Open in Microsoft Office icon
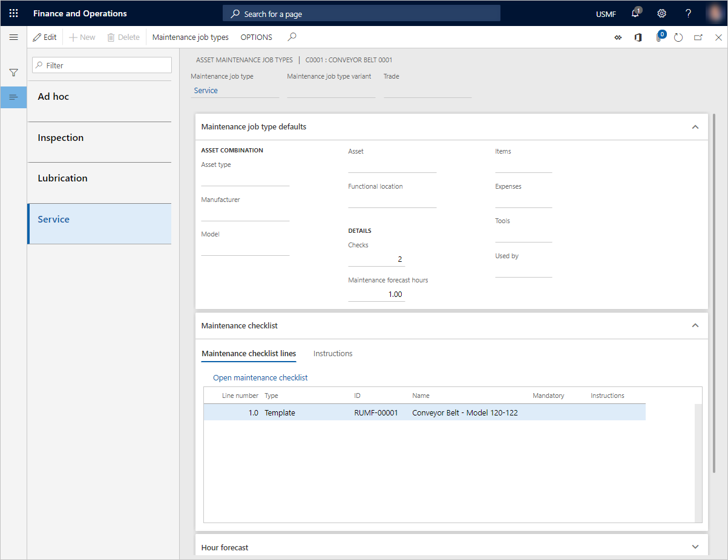The image size is (728, 560). (638, 37)
